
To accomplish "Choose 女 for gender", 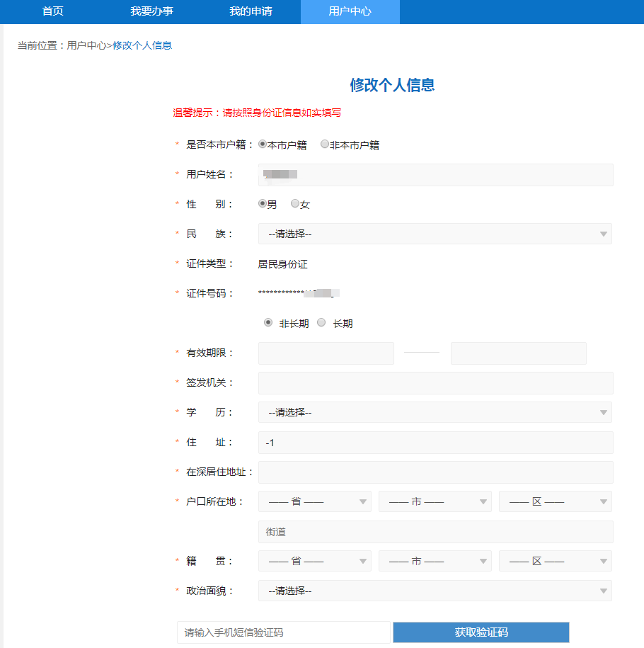I will (295, 203).
